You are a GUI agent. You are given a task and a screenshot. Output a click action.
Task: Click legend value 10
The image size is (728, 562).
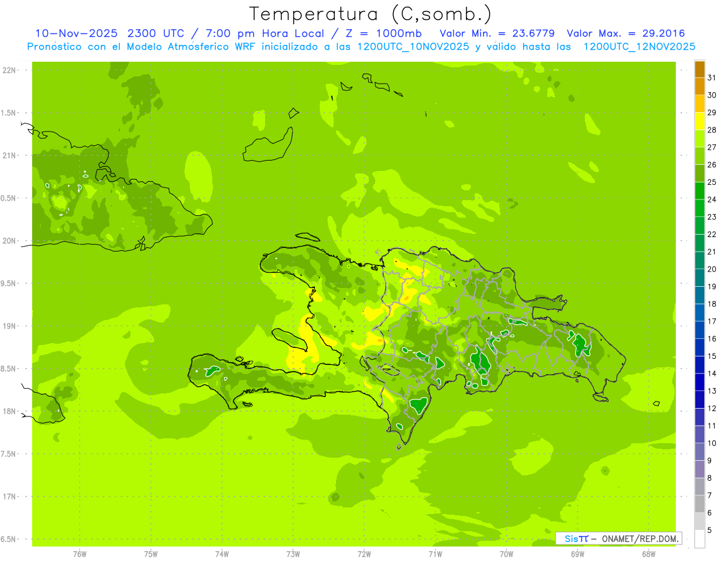712,443
